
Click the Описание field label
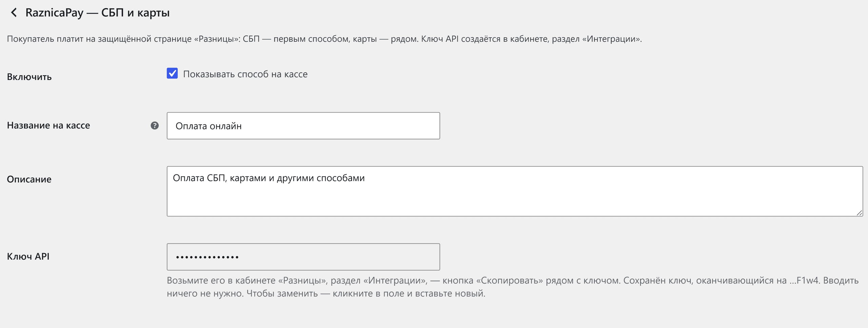29,179
